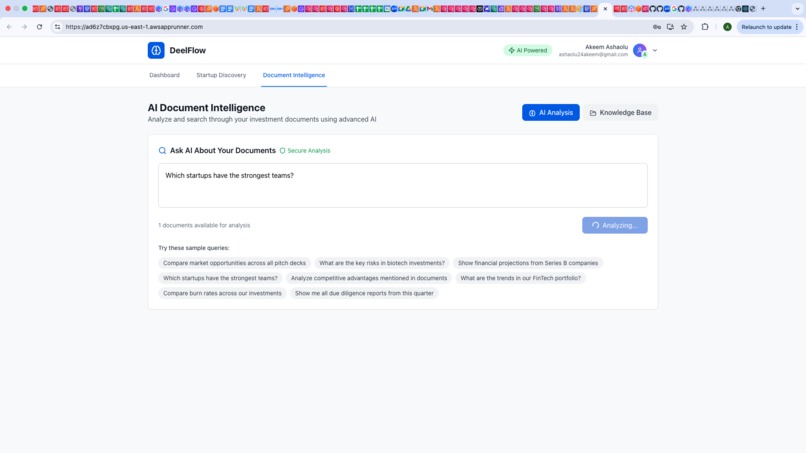
Task: Select the Document Intelligence tab
Action: [294, 75]
